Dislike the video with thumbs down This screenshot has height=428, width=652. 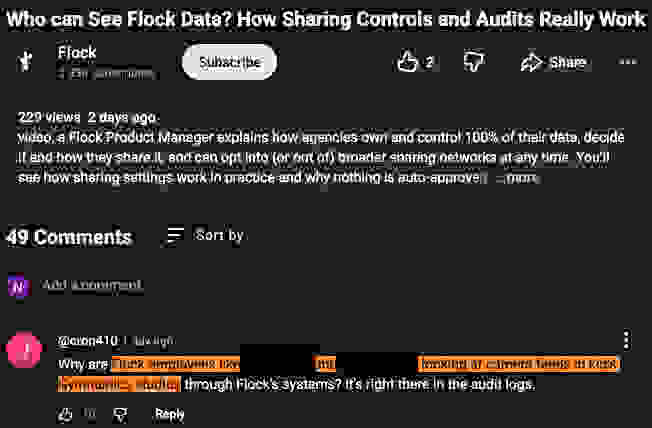point(474,62)
